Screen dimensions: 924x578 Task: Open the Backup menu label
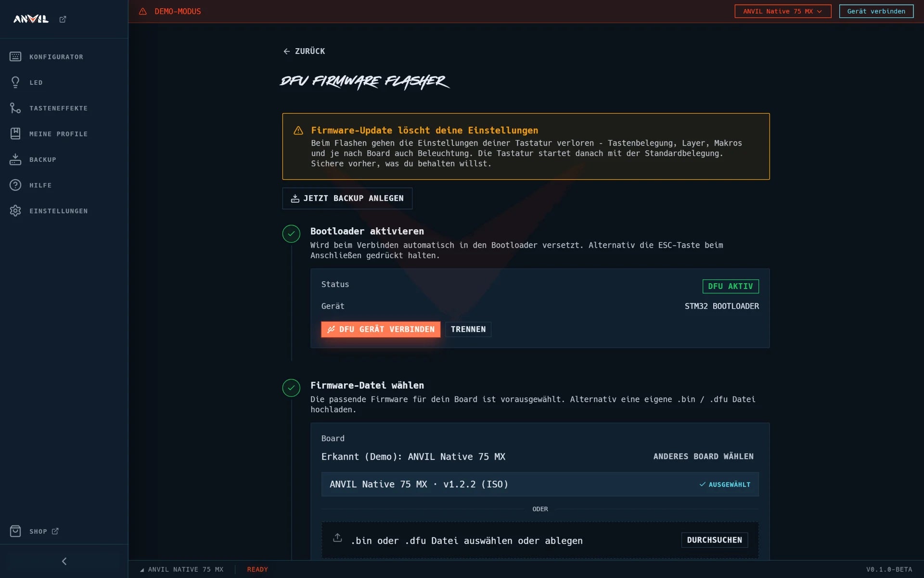point(43,159)
